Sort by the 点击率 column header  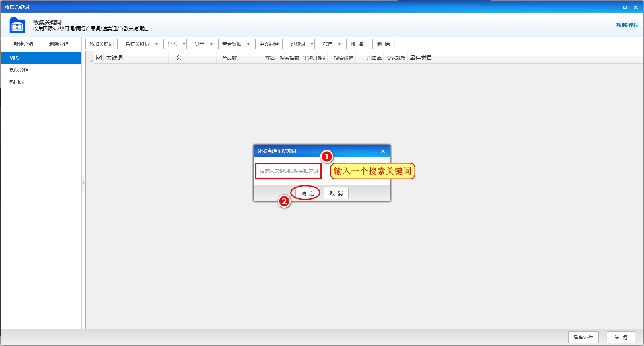pyautogui.click(x=369, y=58)
